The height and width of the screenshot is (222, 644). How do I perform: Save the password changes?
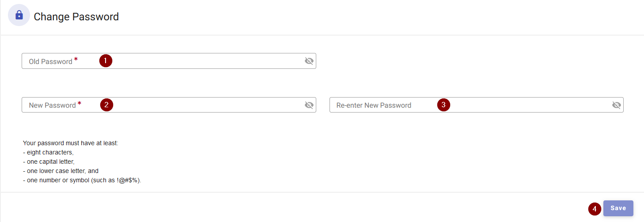(618, 208)
